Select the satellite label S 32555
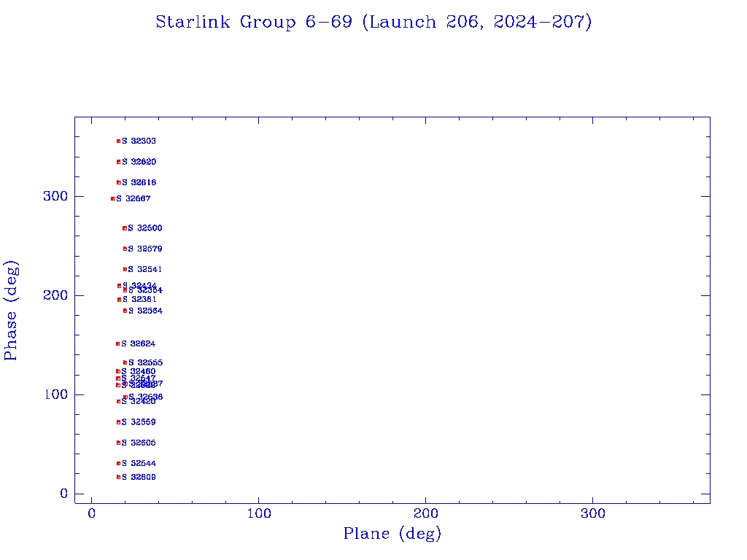The height and width of the screenshot is (560, 747). [145, 363]
